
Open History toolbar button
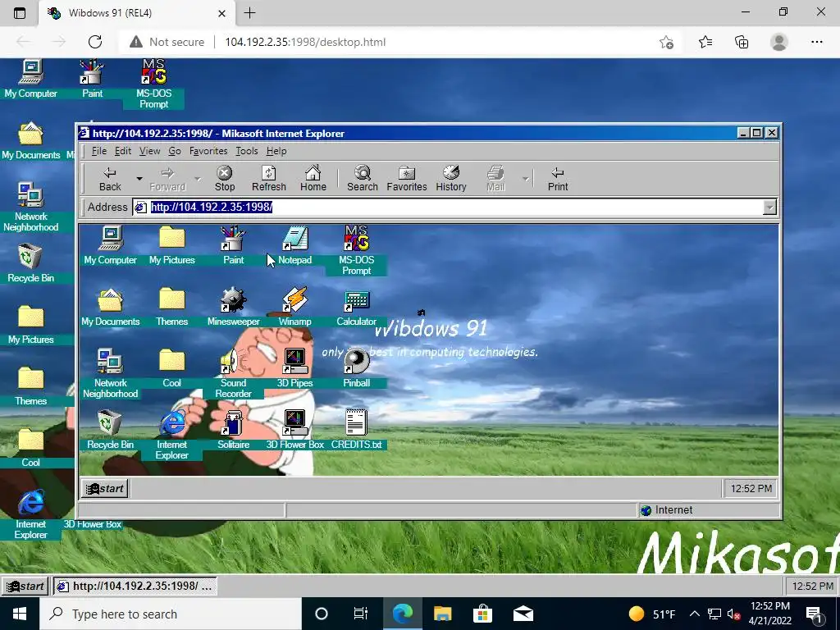[x=451, y=179]
